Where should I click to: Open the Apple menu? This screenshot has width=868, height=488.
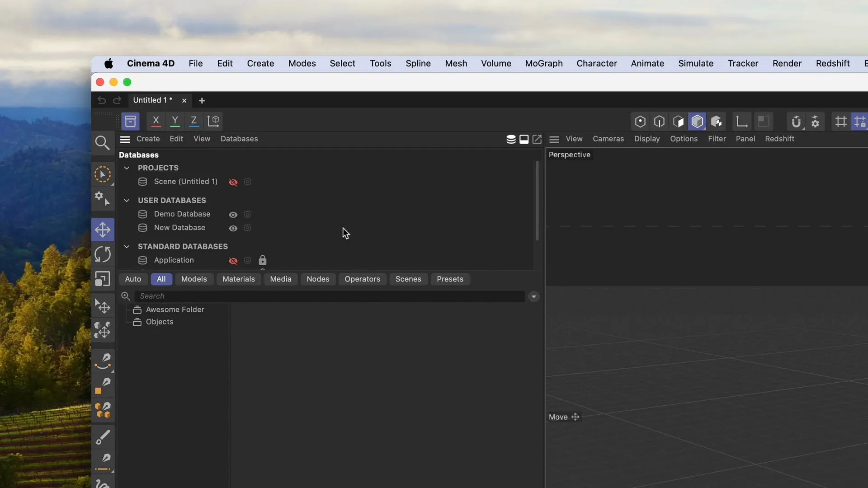[108, 63]
